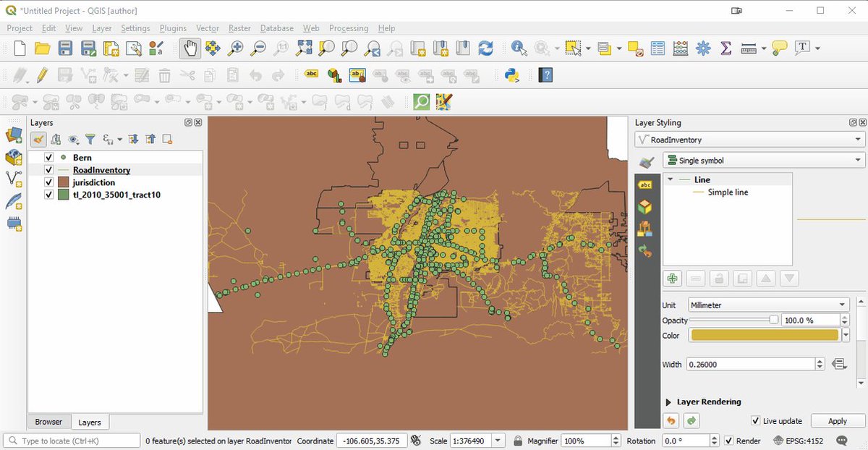
Task: Open the Processing Toolbox gear icon
Action: (703, 48)
